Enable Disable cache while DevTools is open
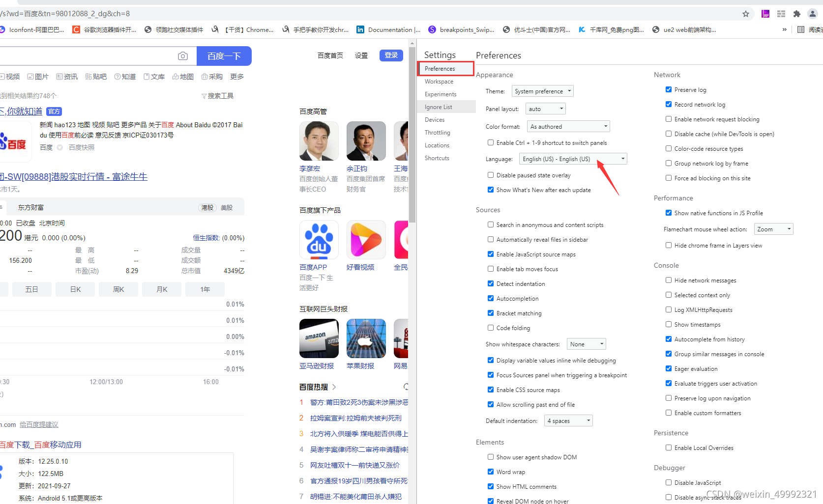 669,134
